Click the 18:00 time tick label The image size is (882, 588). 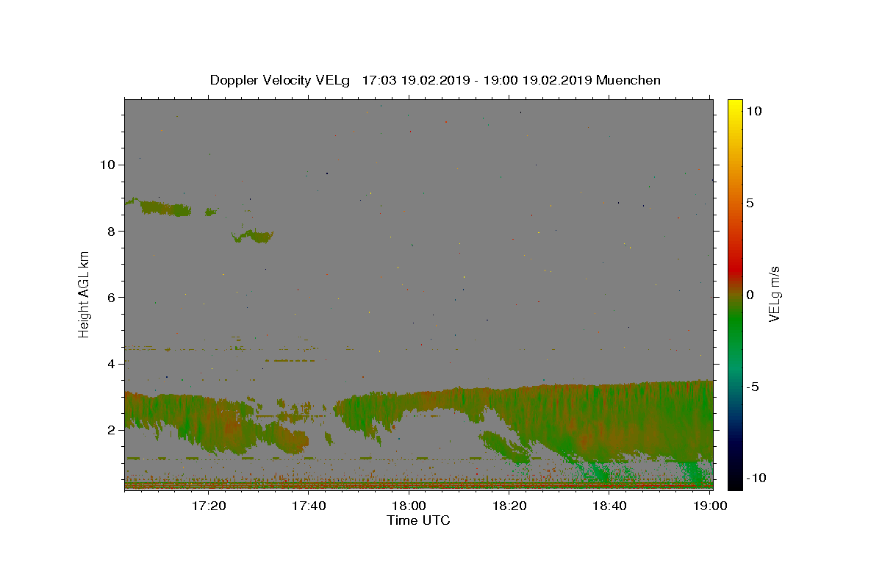[x=409, y=506]
